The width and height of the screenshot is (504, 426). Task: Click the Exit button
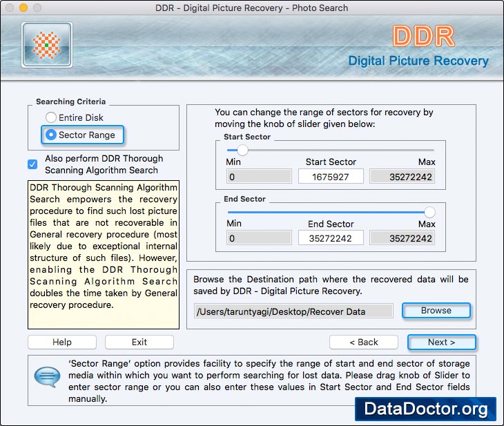click(x=139, y=342)
